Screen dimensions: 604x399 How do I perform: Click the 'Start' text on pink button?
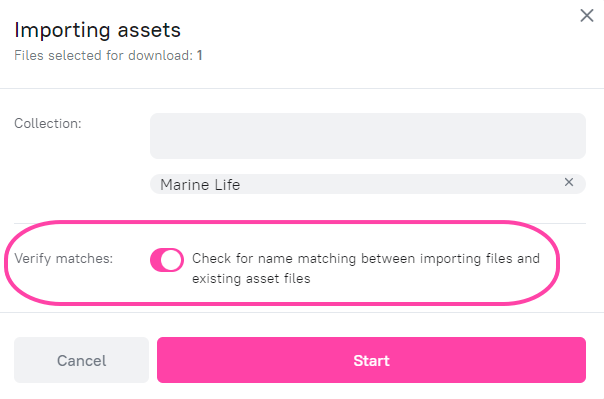pos(371,361)
